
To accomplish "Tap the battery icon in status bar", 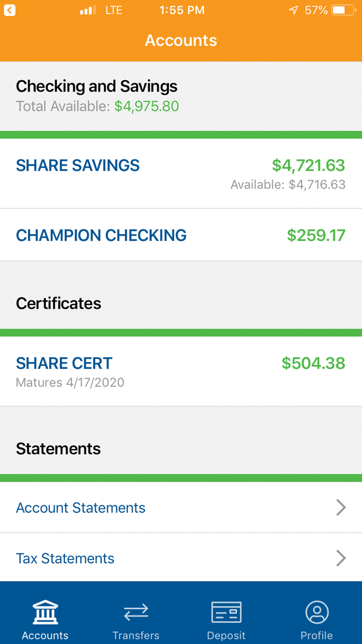I will tap(343, 10).
